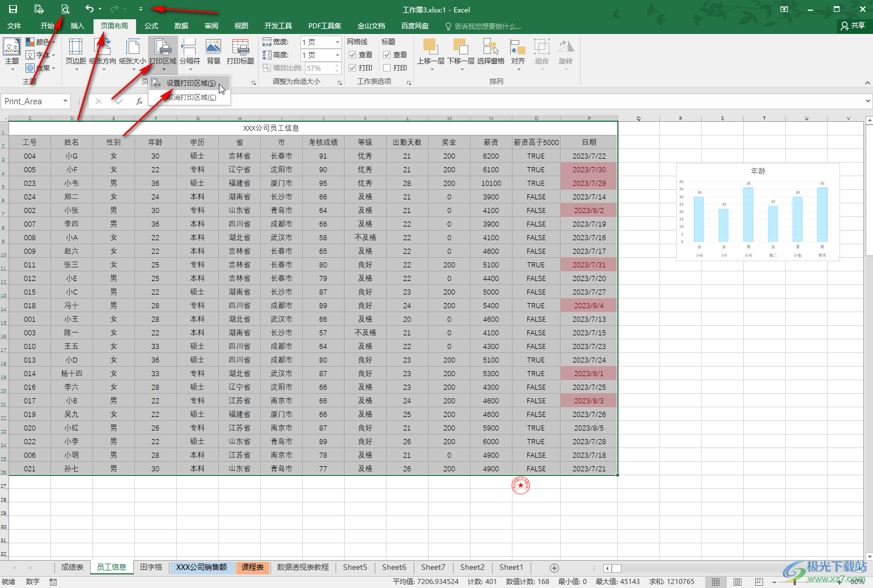This screenshot has height=588, width=873.
Task: Switch to 数据透视表教程 sheet tab
Action: pyautogui.click(x=303, y=567)
